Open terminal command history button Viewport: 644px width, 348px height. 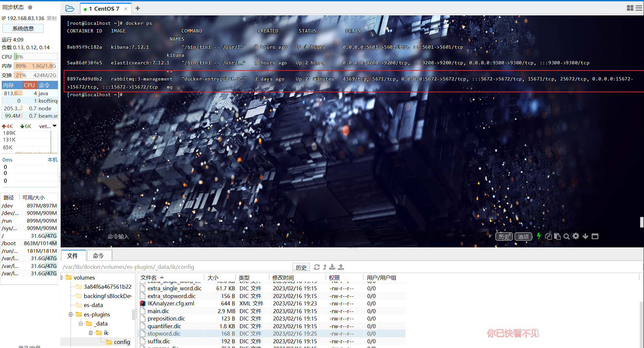(x=504, y=236)
